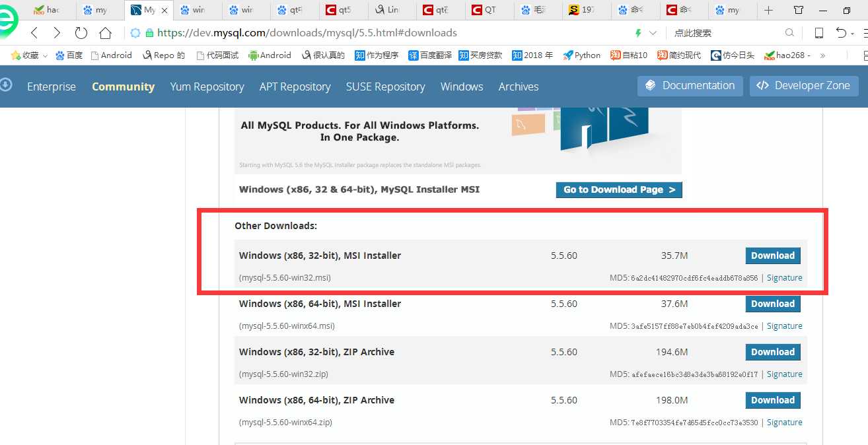Open the hao268 bookmark
The height and width of the screenshot is (445, 868).
point(787,55)
